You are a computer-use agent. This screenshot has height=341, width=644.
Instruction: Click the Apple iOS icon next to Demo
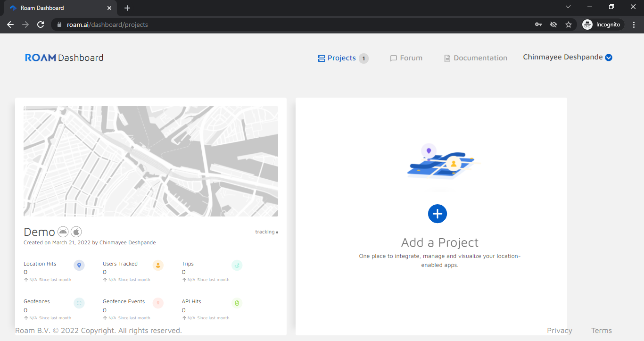[76, 232]
